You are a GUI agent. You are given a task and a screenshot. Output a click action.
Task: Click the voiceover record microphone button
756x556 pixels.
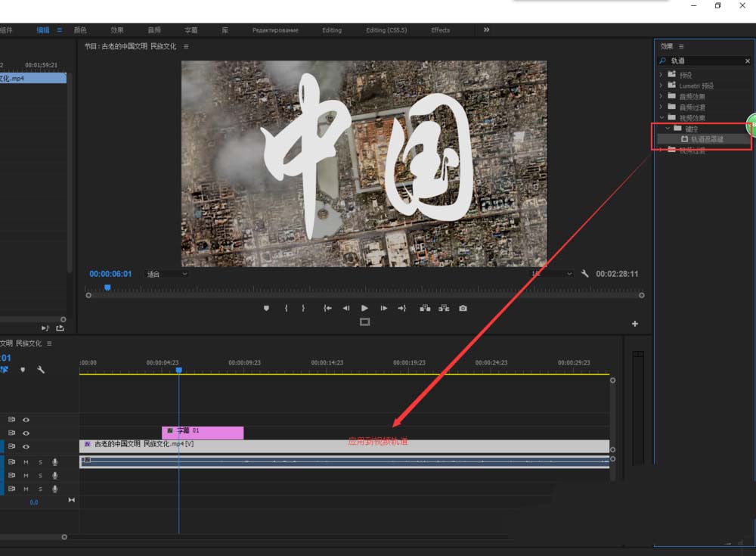point(54,461)
